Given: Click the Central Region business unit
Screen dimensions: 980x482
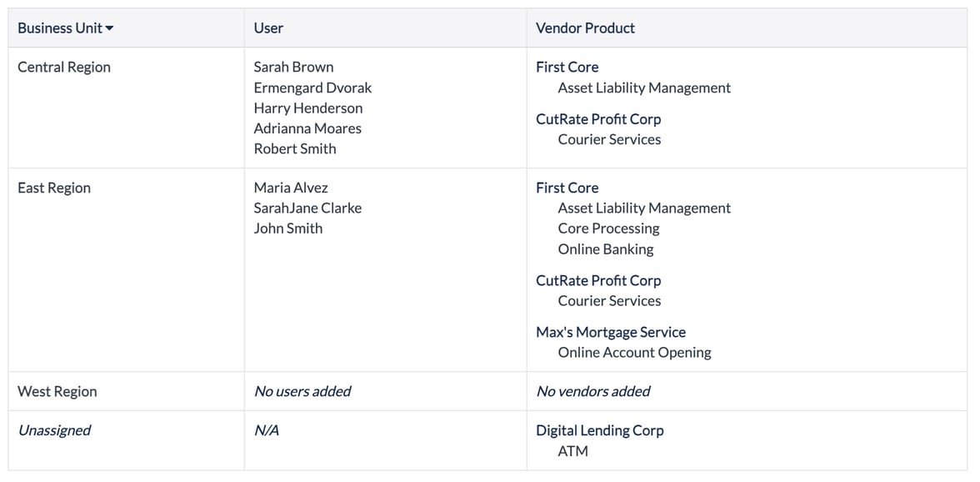Looking at the screenshot, I should 64,68.
